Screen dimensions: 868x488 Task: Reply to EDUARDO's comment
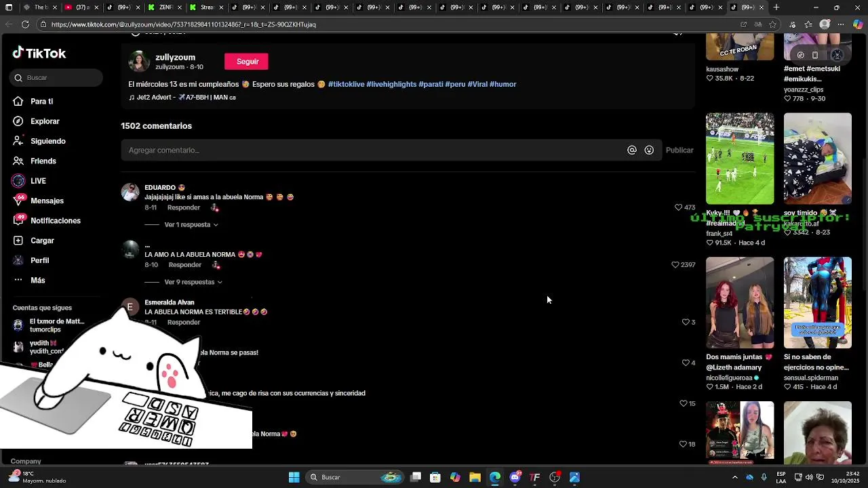click(x=184, y=207)
